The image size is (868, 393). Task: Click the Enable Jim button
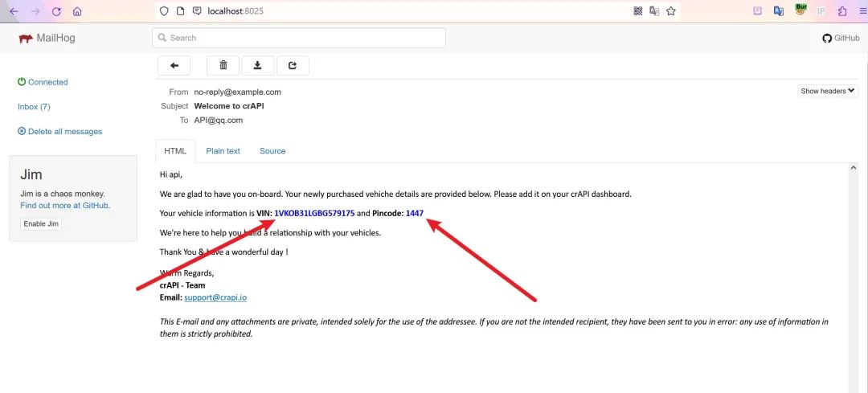[x=41, y=223]
